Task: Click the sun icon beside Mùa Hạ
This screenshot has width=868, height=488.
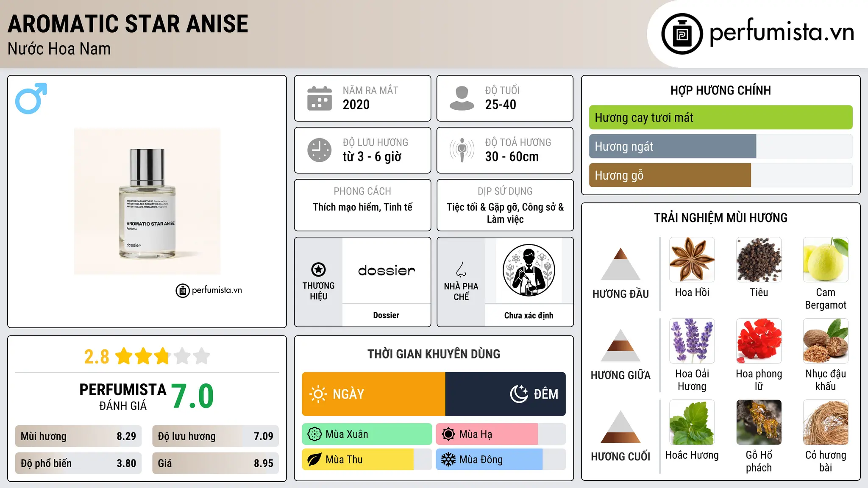Action: click(x=448, y=434)
